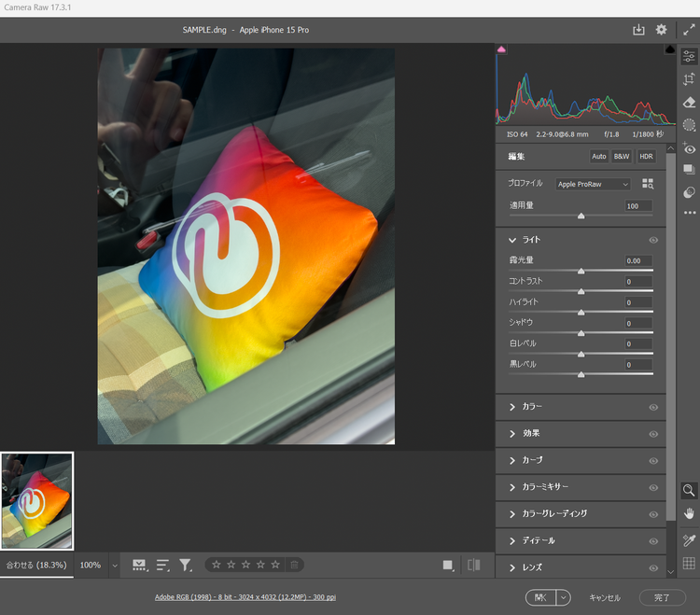Select the Edit sliders panel icon

click(689, 56)
